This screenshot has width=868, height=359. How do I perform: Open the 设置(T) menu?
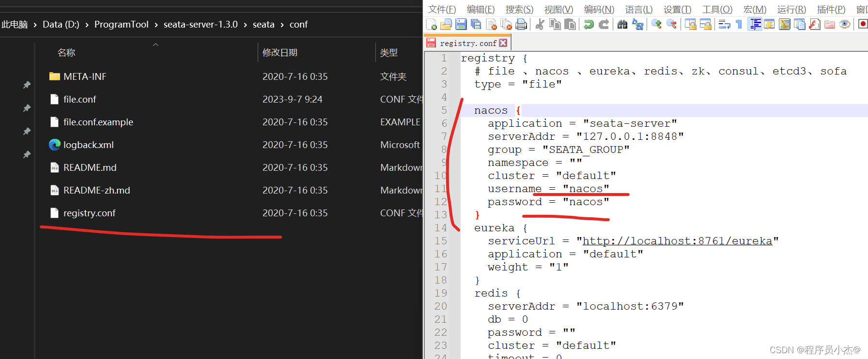point(677,9)
